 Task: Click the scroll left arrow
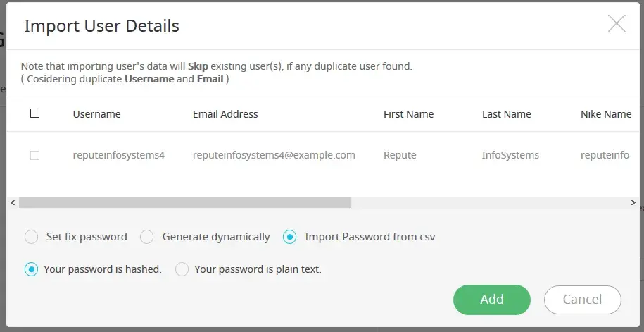tap(13, 202)
